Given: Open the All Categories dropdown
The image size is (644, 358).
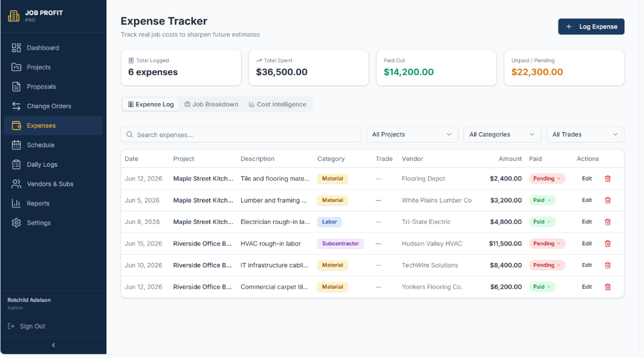Looking at the screenshot, I should tap(502, 135).
